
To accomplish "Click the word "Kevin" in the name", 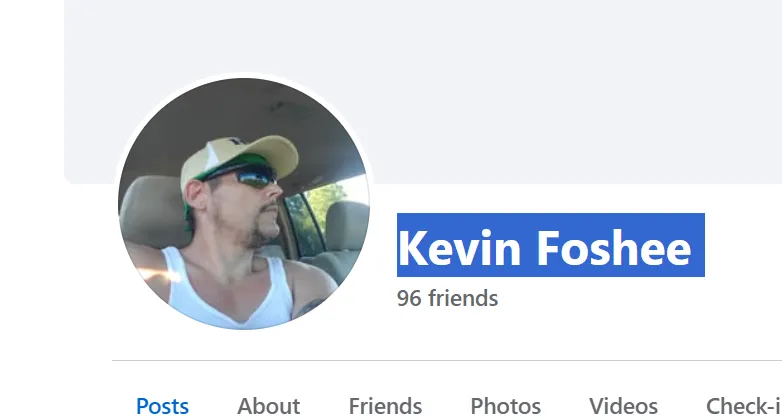I will click(x=459, y=248).
